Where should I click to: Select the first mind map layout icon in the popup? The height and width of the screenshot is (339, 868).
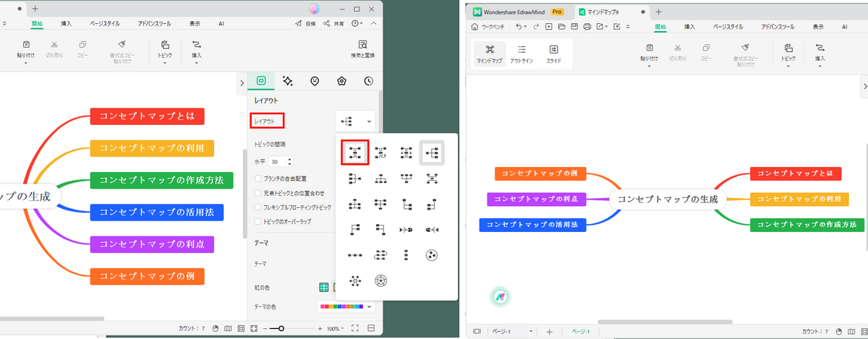pos(354,152)
